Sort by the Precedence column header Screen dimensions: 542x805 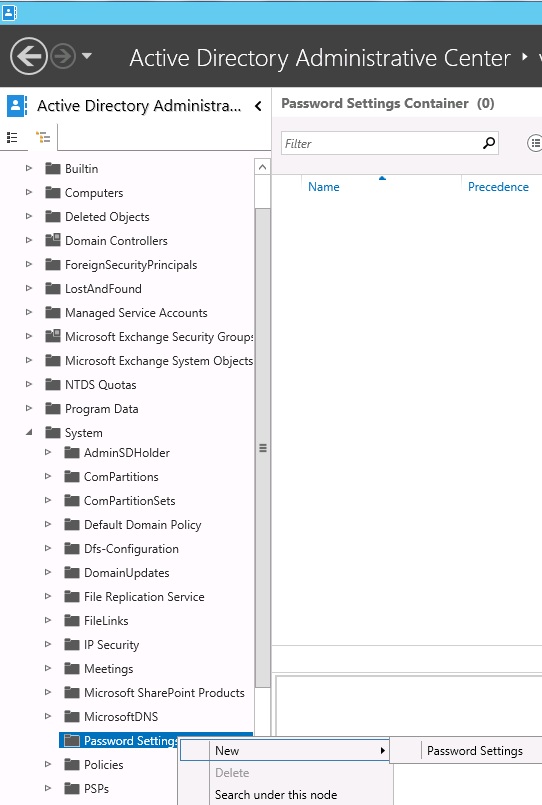click(x=498, y=187)
